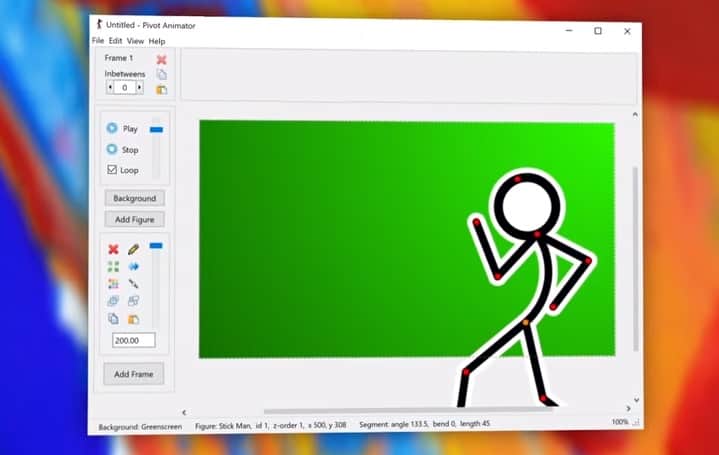Select the red neck joint handle
Screen dimensions: 719x455
coord(537,235)
